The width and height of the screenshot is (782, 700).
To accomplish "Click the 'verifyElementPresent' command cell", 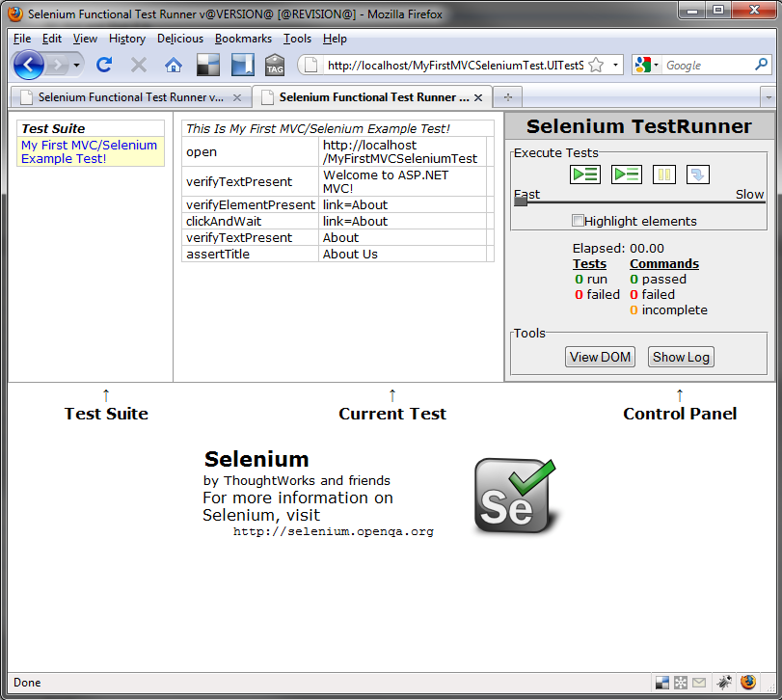I will (250, 204).
